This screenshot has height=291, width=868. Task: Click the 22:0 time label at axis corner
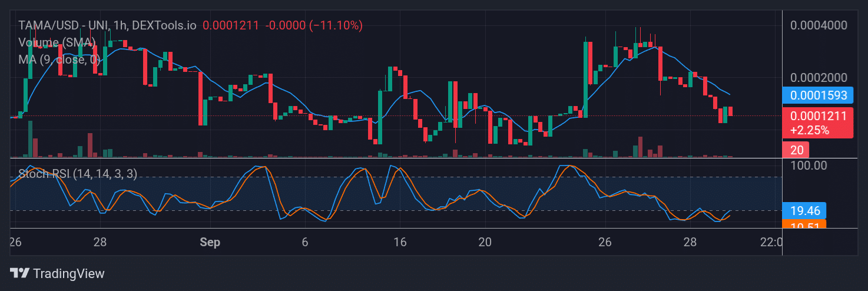coord(771,242)
